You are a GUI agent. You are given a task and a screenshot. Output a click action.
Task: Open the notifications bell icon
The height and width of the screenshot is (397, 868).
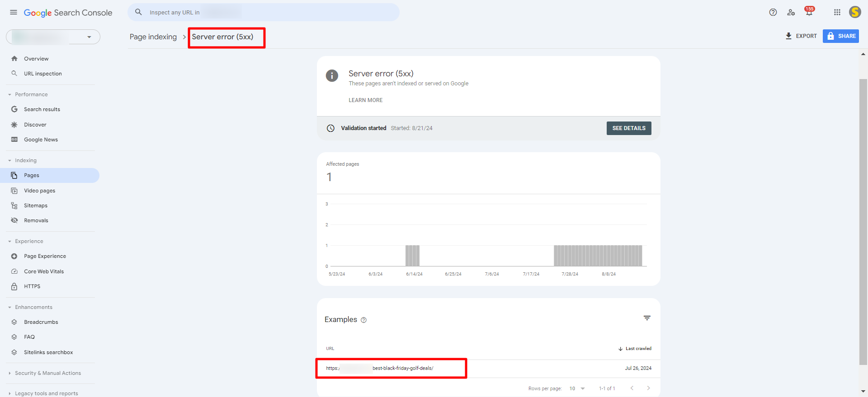pos(809,13)
